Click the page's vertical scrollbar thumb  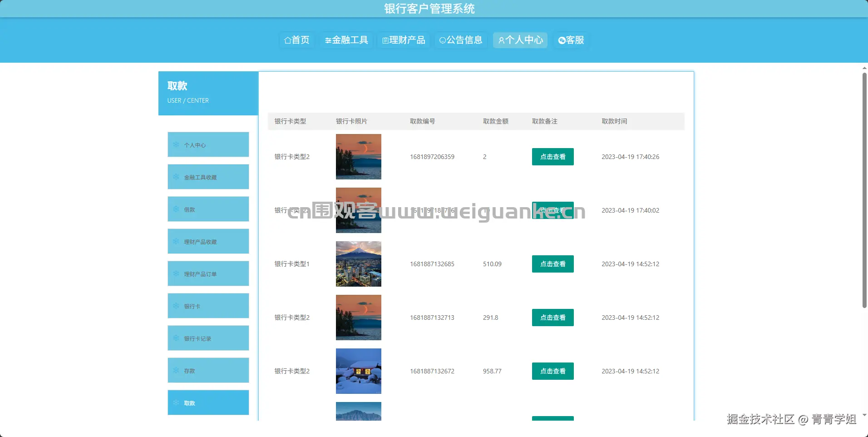click(x=865, y=190)
